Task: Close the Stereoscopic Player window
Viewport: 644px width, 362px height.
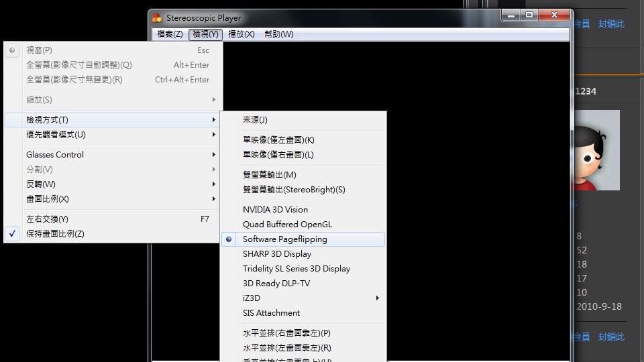Action: coord(554,15)
